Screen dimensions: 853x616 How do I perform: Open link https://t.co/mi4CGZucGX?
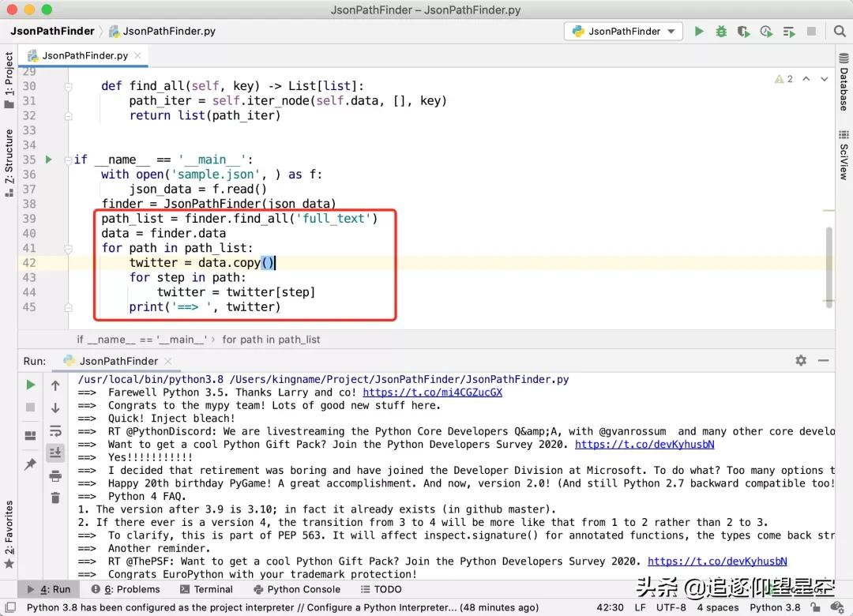(x=432, y=393)
